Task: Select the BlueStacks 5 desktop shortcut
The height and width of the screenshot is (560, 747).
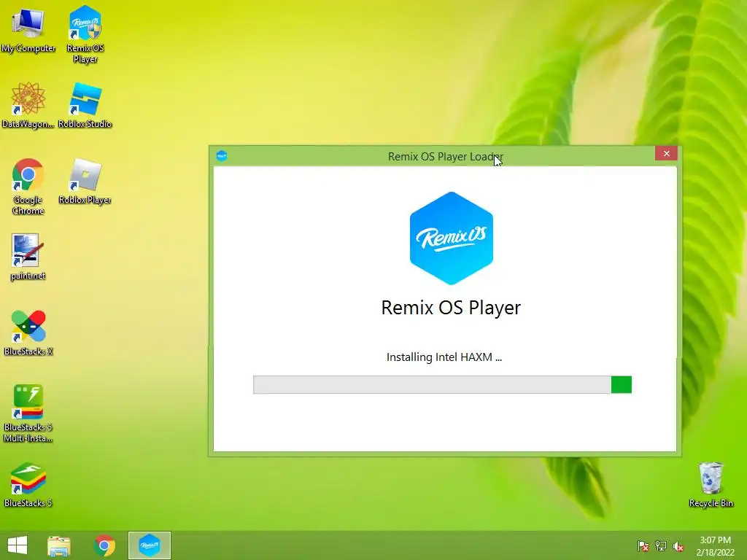Action: 28,484
